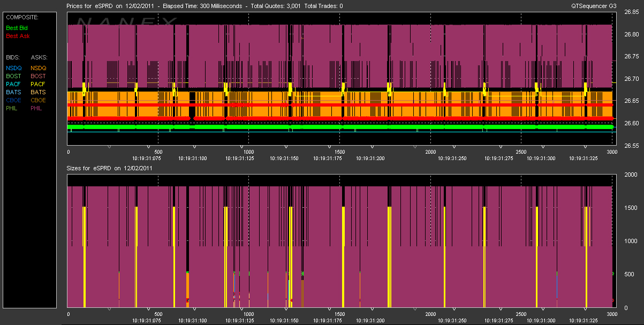Click 10:19:31:150 timestamp under Prices chart
The height and width of the screenshot is (325, 644).
[x=285, y=158]
